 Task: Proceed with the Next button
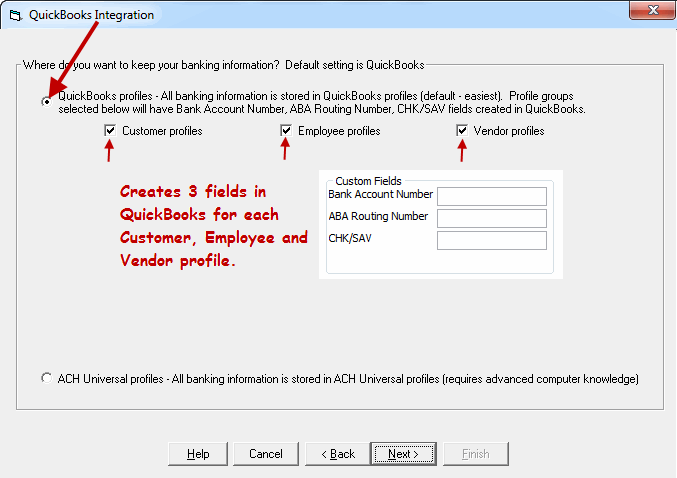click(x=403, y=454)
